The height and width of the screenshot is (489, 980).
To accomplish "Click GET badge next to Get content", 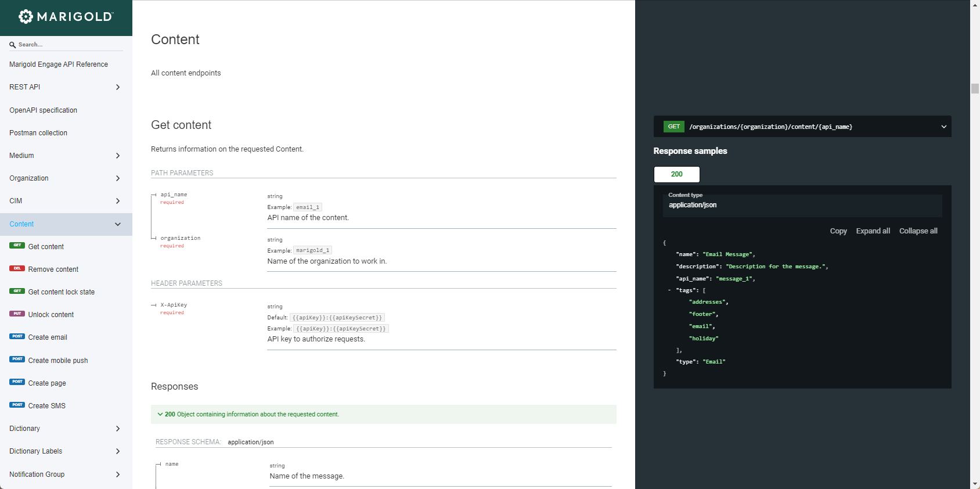I will [17, 246].
